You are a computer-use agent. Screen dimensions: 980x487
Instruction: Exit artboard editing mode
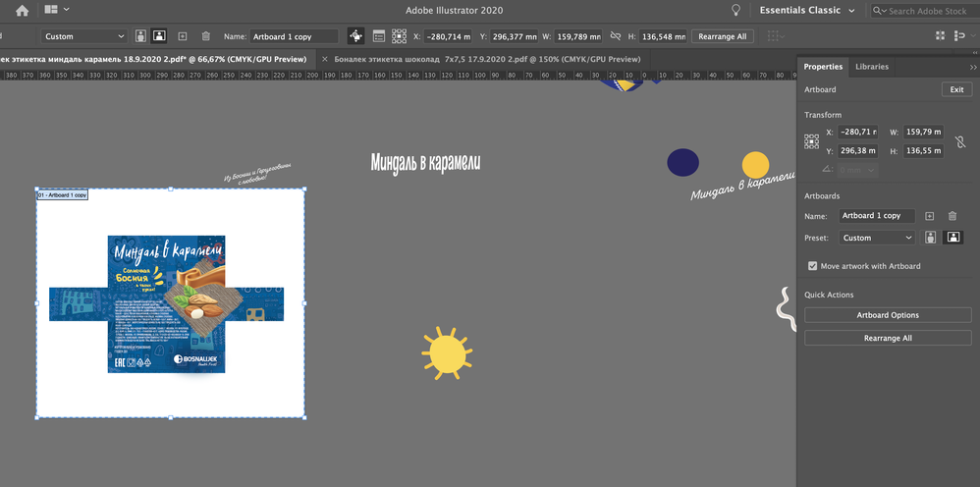click(x=956, y=89)
